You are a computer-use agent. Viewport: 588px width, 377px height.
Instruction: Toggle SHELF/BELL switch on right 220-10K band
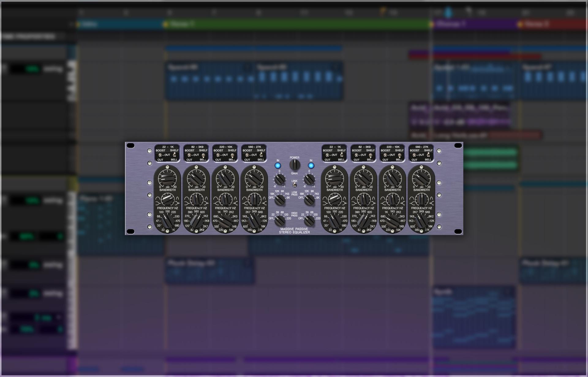(x=400, y=155)
